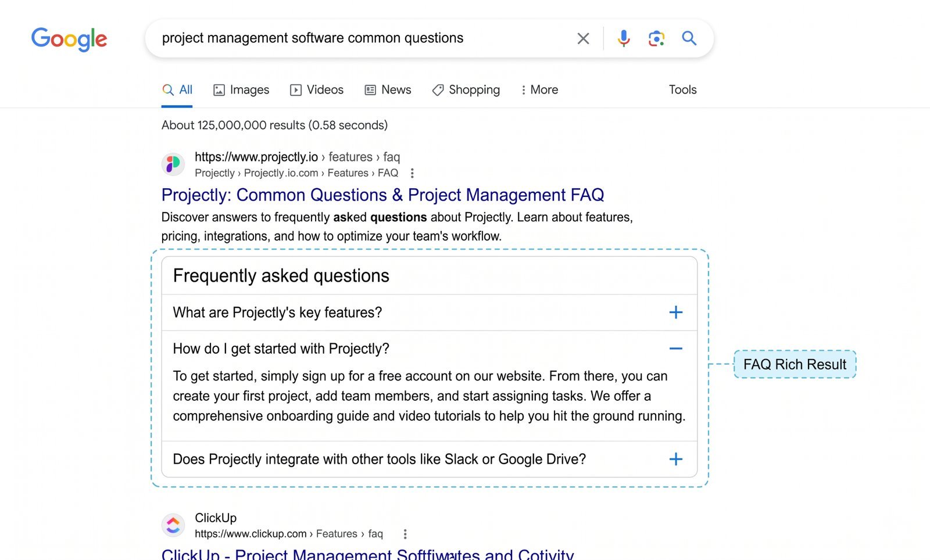Viewport: 930px width, 560px height.
Task: Click the projectly.io URL breadcrumb
Action: [297, 157]
